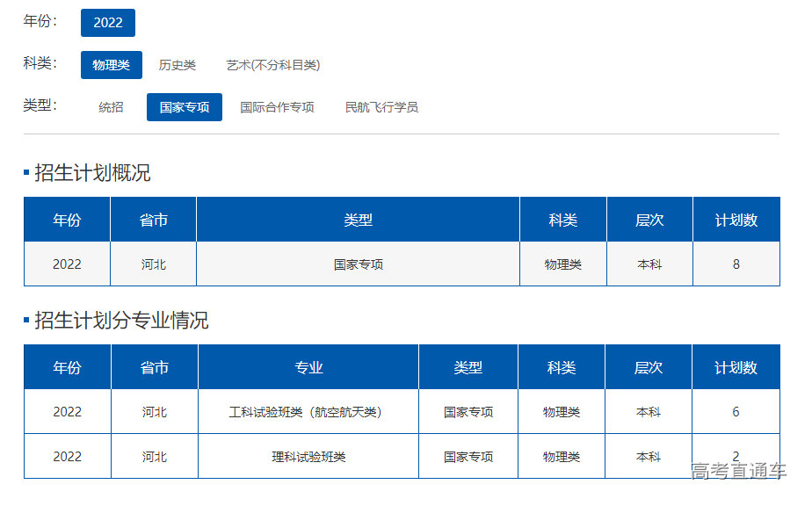812x506 pixels.
Task: Switch to 历史类 subject category
Action: pos(178,65)
